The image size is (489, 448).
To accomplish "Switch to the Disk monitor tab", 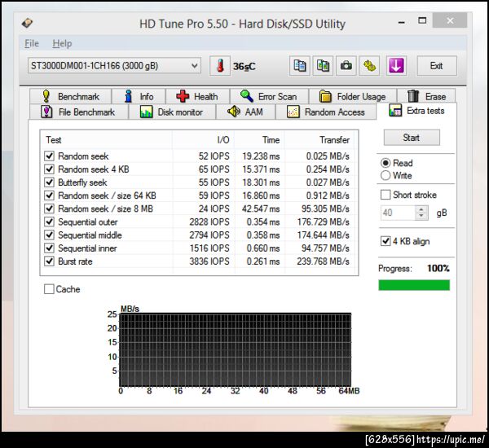I will [172, 112].
